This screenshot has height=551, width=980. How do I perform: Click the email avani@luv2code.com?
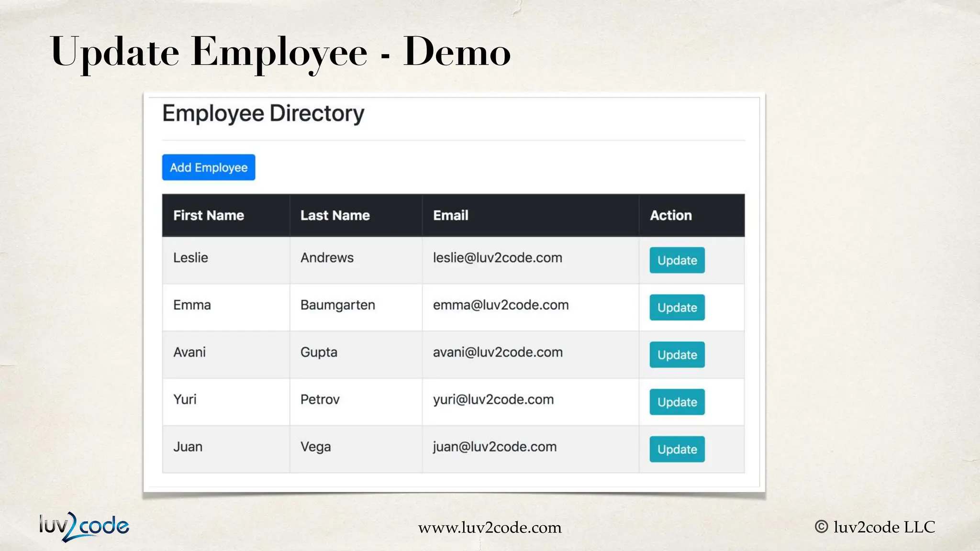pyautogui.click(x=498, y=353)
